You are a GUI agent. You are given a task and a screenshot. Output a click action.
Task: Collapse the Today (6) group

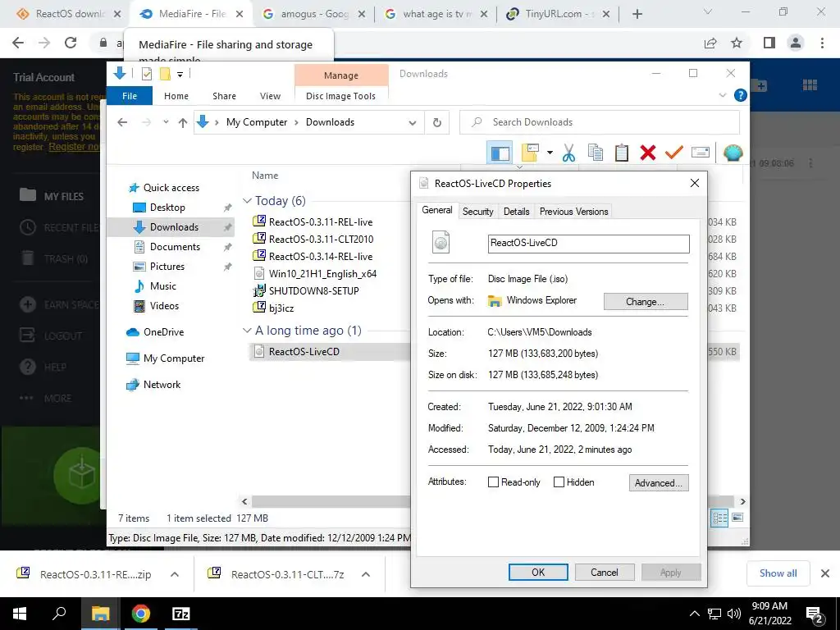click(247, 201)
